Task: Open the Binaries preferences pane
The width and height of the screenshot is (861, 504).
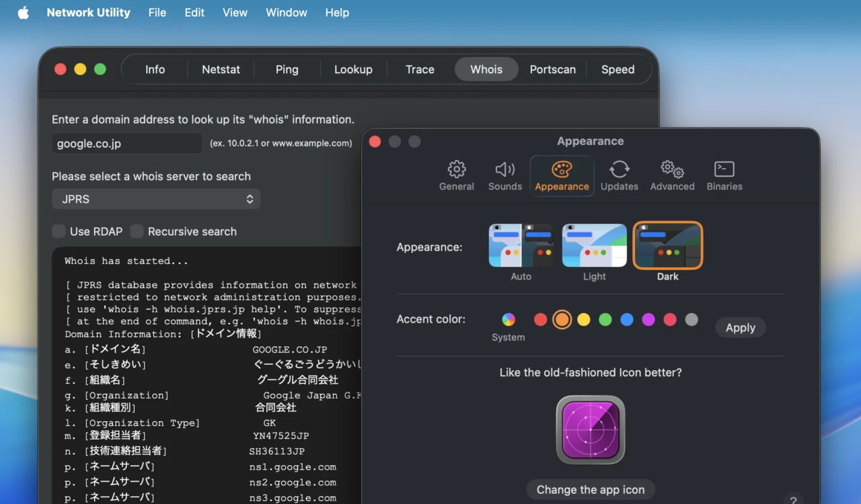Action: coord(724,175)
